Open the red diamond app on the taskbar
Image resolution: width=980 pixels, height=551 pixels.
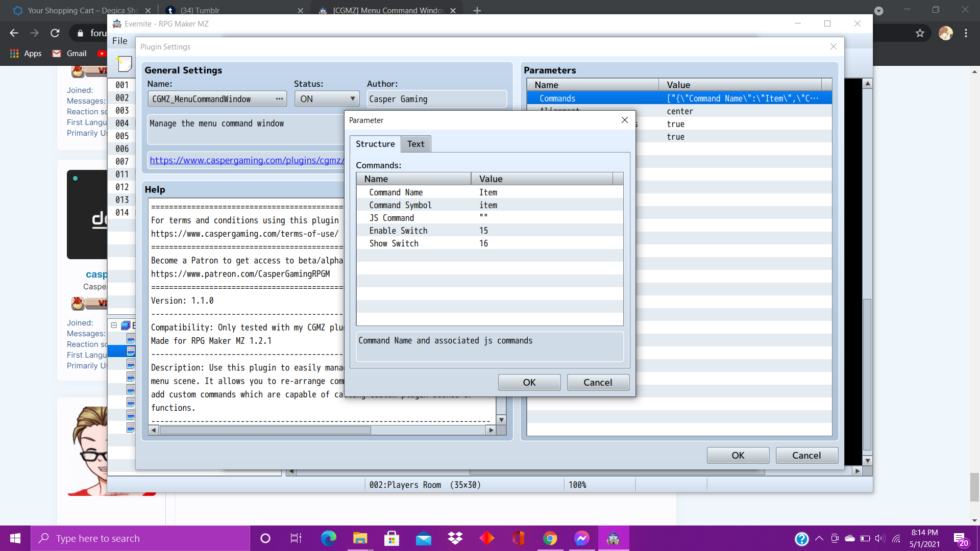coord(486,538)
